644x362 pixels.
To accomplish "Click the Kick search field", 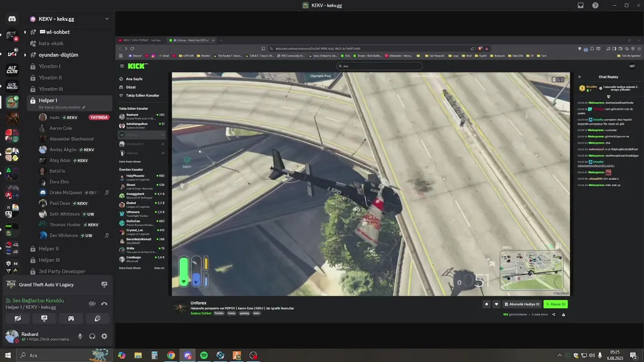I will [379, 66].
